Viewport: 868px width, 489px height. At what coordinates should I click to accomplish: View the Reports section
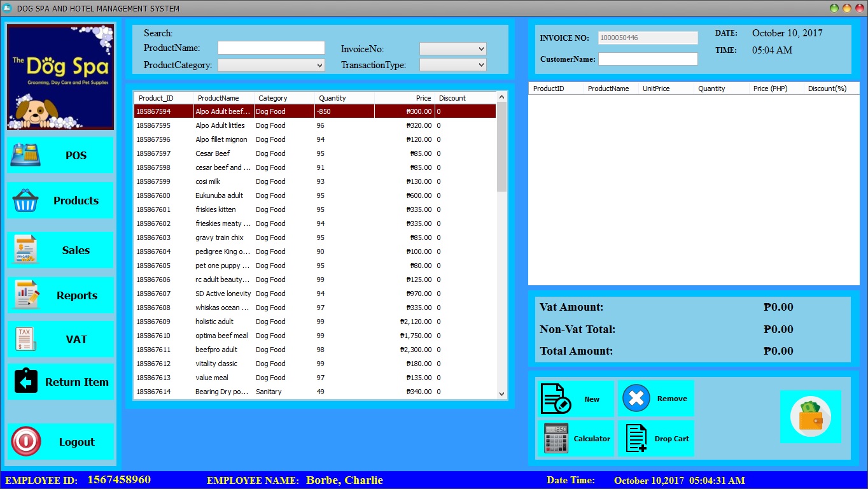(60, 295)
